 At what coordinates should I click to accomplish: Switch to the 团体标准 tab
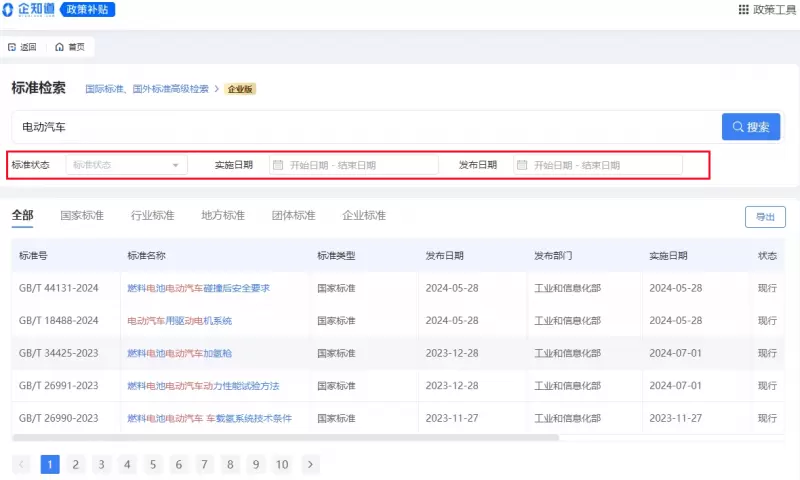point(294,215)
